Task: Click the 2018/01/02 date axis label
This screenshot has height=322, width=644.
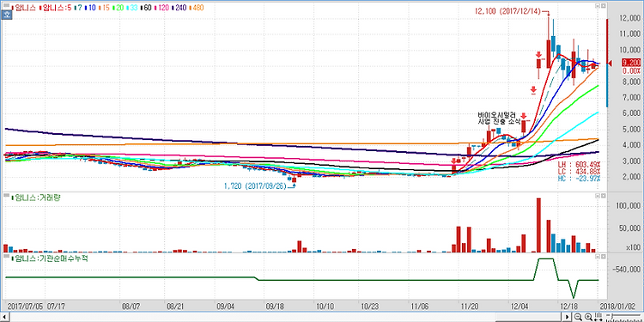Action: (x=617, y=307)
